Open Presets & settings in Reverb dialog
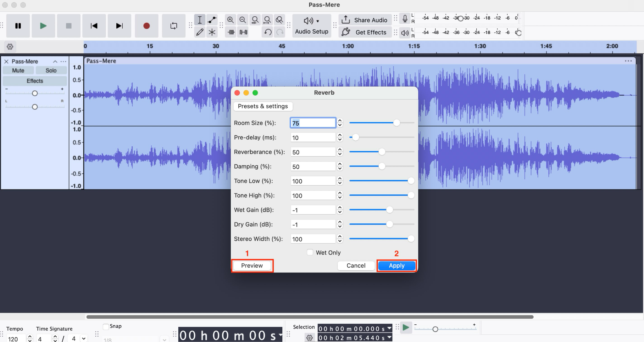The image size is (644, 342). click(263, 106)
